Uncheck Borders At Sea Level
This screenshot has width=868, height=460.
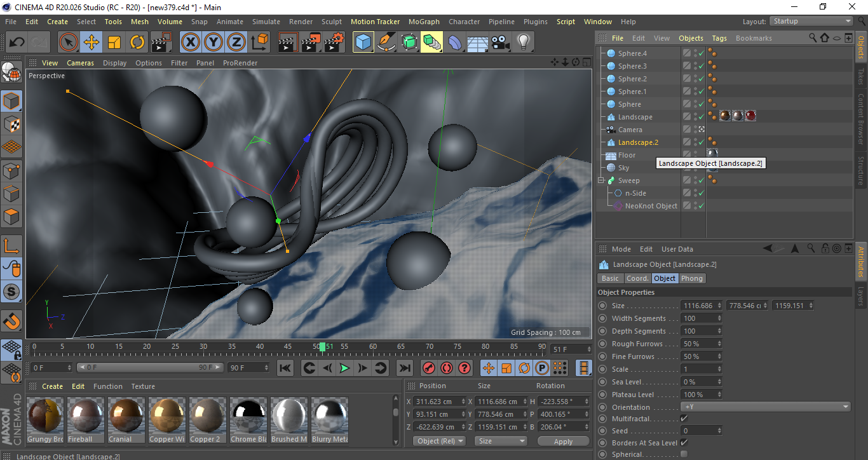click(x=684, y=442)
